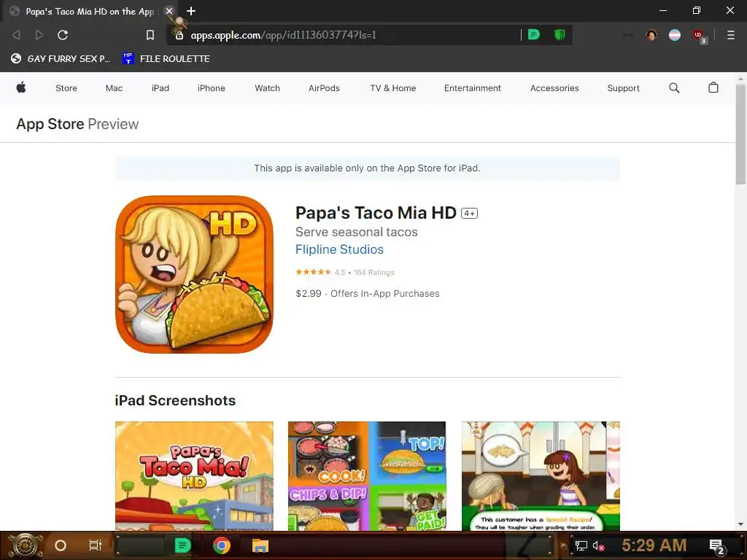
Task: Go forward with the browser forward arrow
Action: 39,35
